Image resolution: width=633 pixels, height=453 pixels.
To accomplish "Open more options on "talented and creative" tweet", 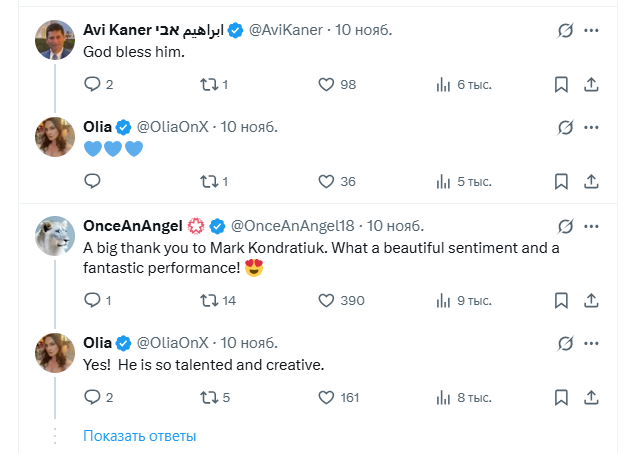I will click(593, 343).
